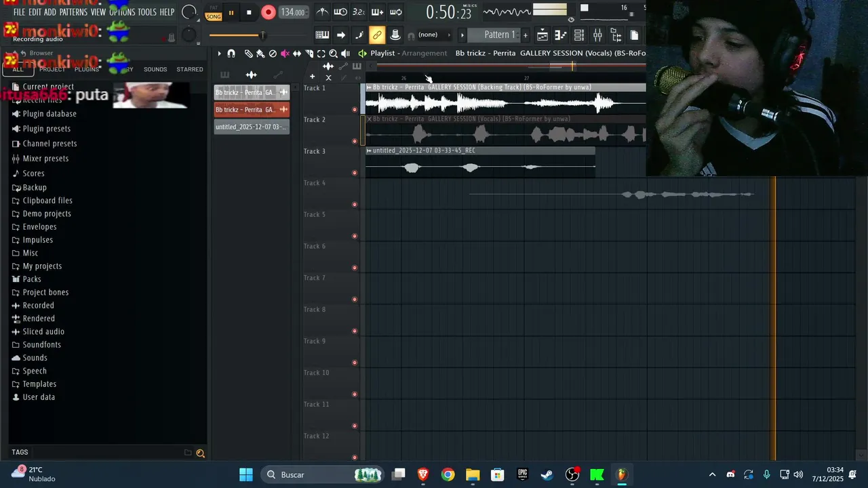Switch to the STARRED browser tab

(x=190, y=69)
